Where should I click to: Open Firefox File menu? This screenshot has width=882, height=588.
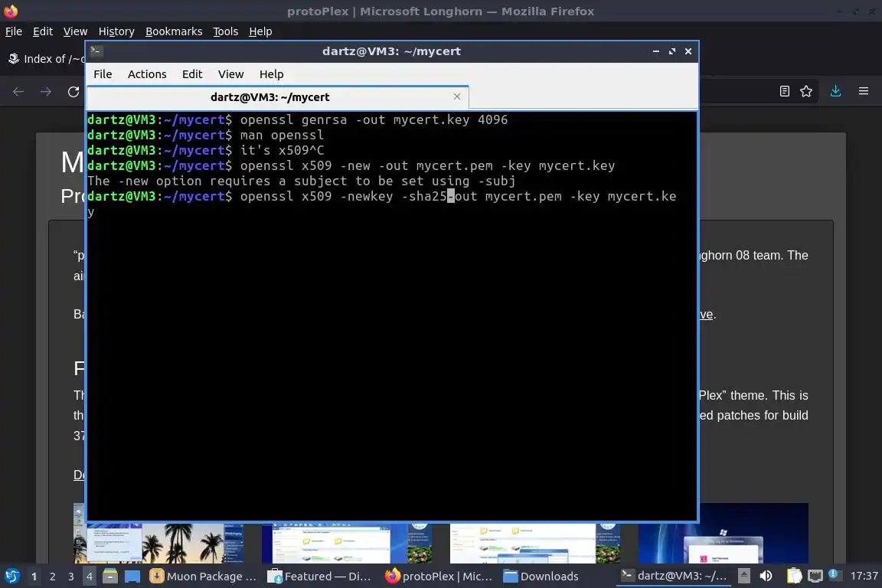[14, 31]
